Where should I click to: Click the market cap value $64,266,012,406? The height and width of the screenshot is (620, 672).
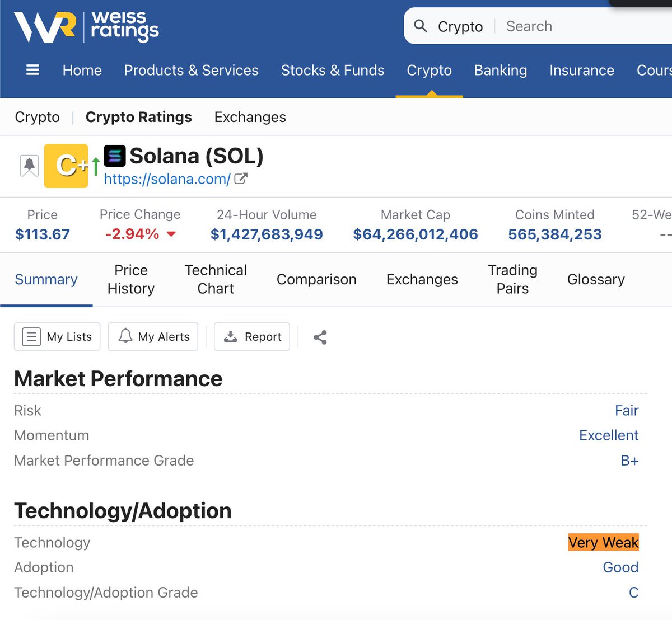(416, 234)
